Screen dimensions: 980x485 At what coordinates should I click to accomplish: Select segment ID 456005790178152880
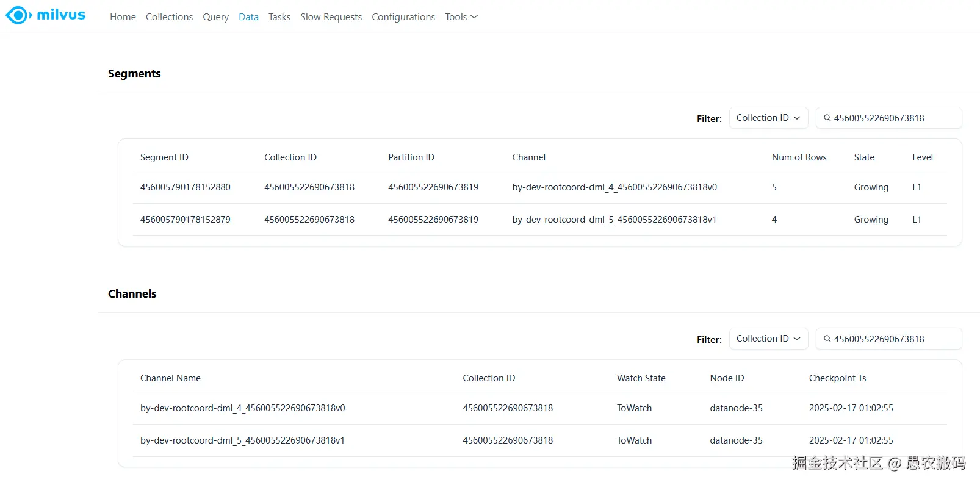(186, 187)
